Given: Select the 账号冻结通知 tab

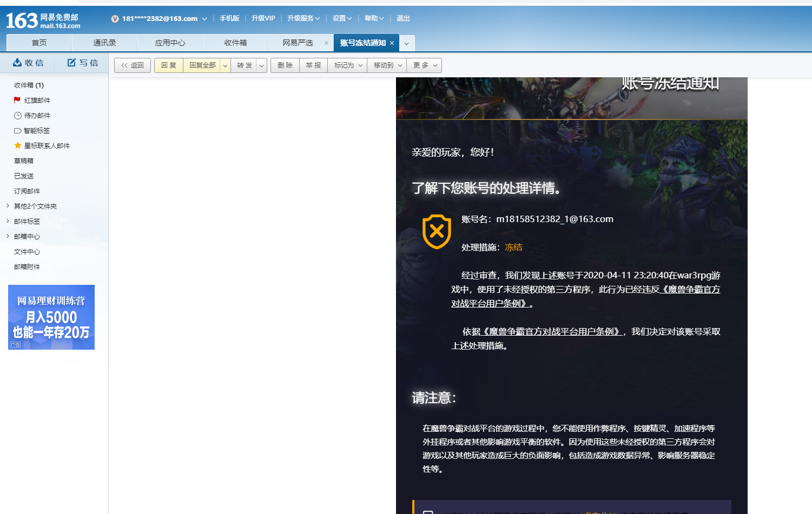Looking at the screenshot, I should [363, 43].
